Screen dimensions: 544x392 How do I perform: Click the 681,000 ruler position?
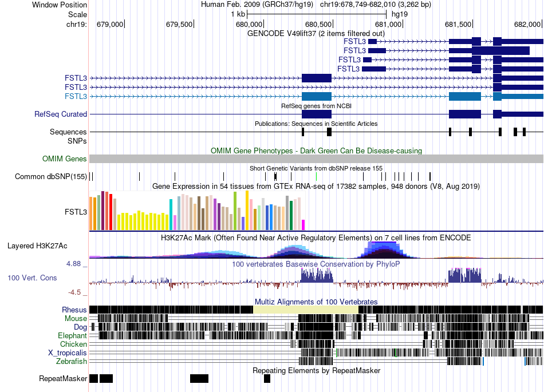[x=388, y=24]
